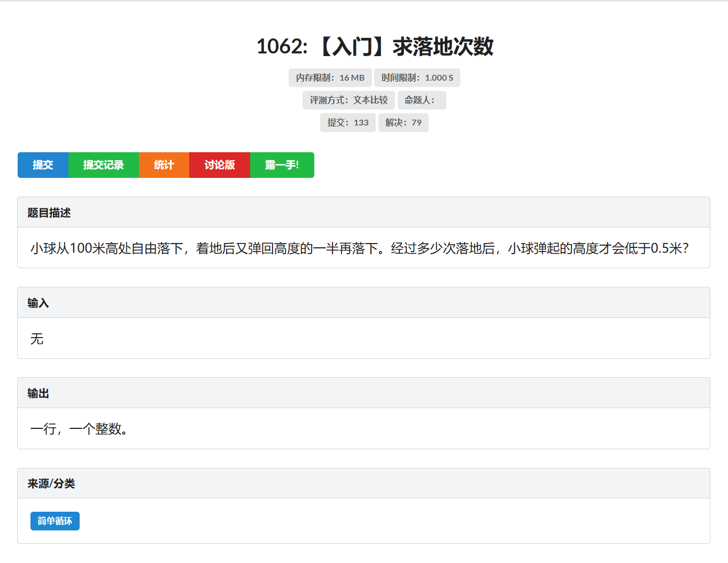Click the green 露一手! button
This screenshot has width=728, height=563.
tap(282, 165)
